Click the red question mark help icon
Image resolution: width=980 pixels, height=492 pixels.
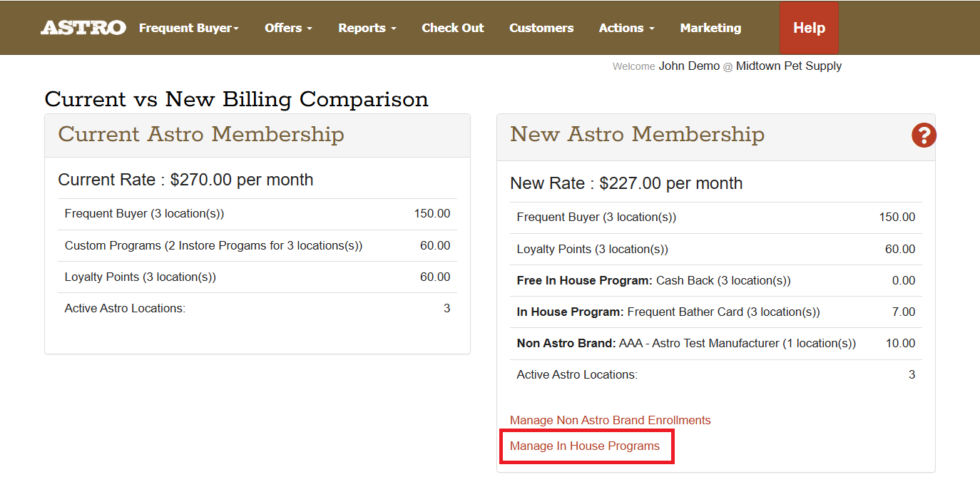click(923, 135)
